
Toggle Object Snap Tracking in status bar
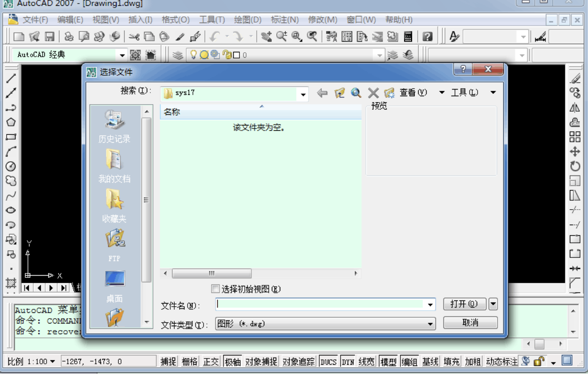pyautogui.click(x=298, y=362)
